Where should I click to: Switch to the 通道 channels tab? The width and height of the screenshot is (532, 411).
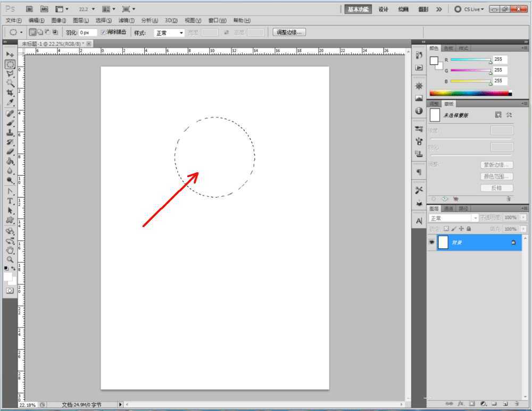449,208
